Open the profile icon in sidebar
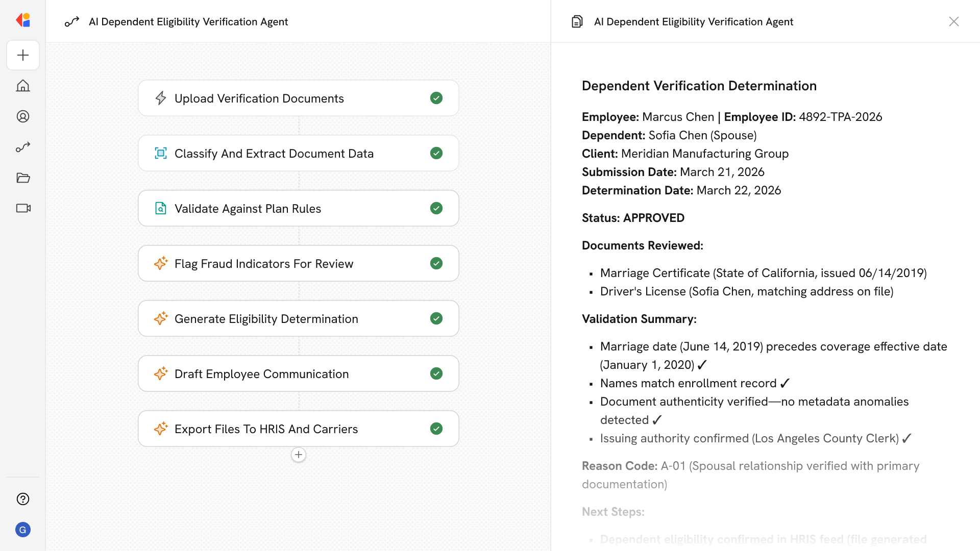The height and width of the screenshot is (551, 980). click(x=23, y=116)
